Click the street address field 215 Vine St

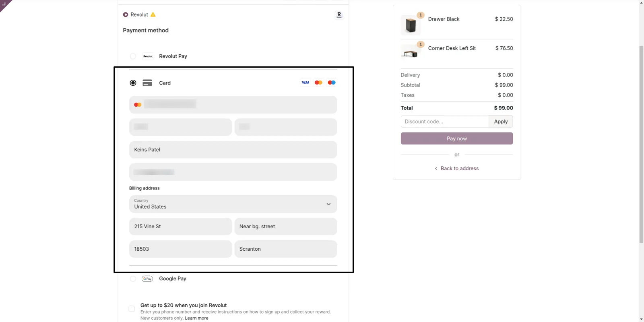(180, 227)
